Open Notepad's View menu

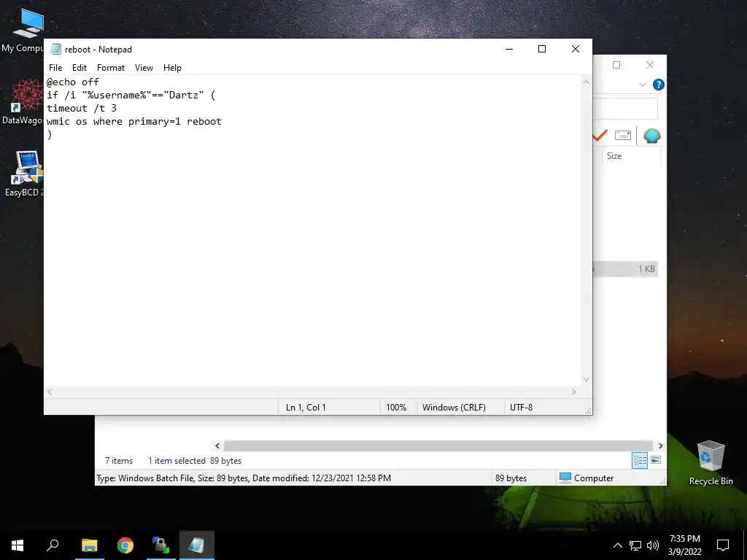click(144, 68)
